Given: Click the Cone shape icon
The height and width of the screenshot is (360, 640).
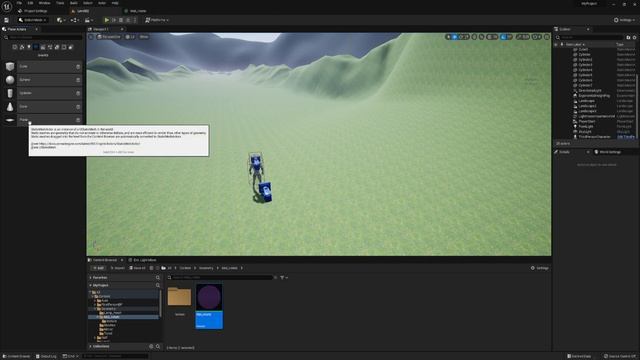Looking at the screenshot, I should [10, 107].
